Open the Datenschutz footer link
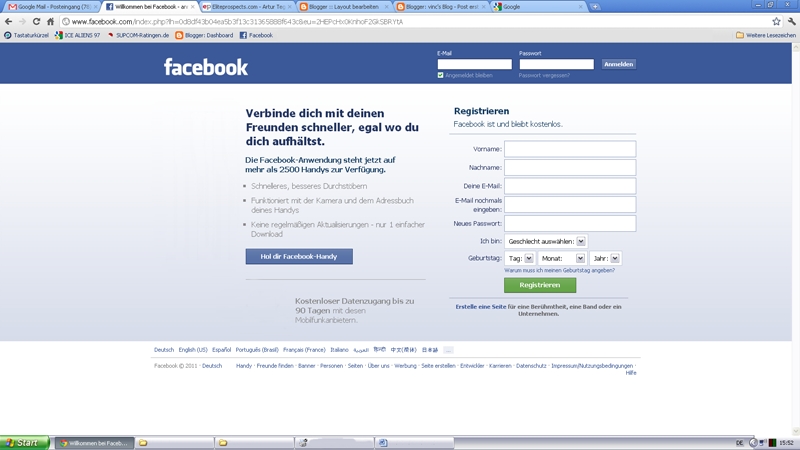This screenshot has width=800, height=450. coord(531,366)
